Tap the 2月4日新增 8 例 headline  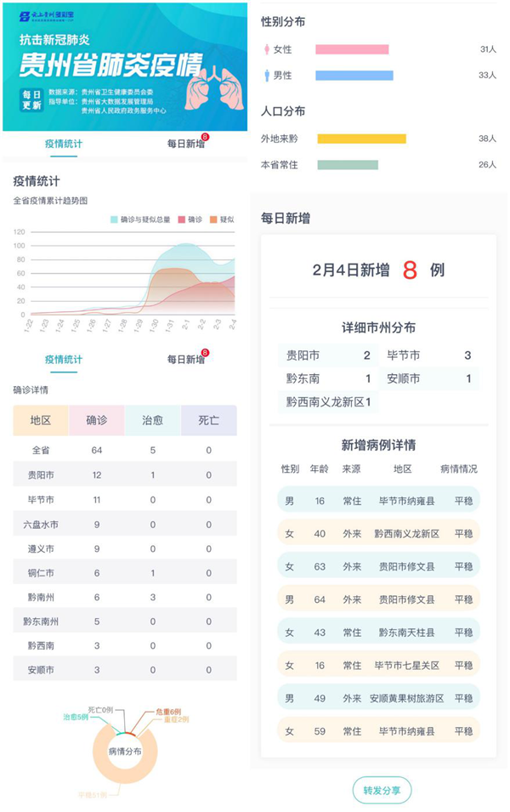pos(378,270)
